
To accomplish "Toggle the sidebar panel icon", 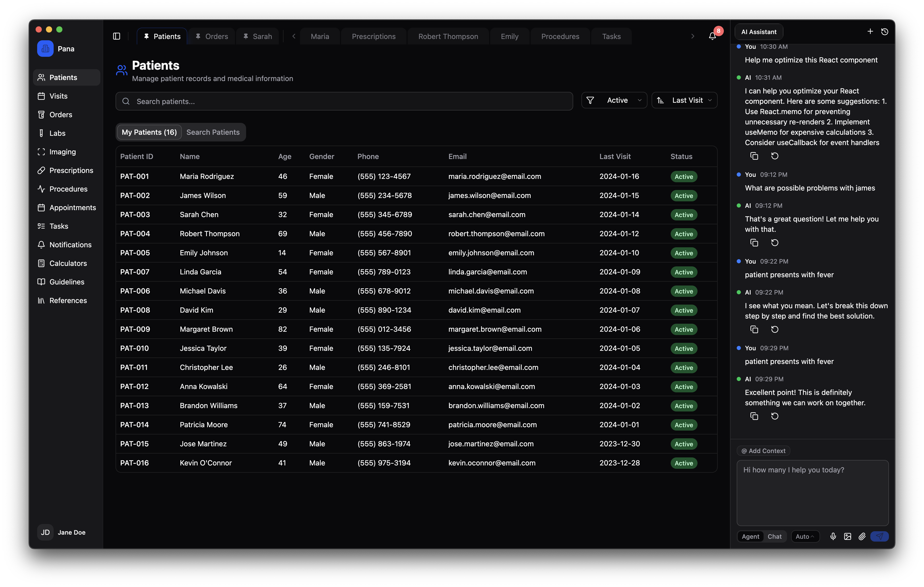I will (117, 36).
